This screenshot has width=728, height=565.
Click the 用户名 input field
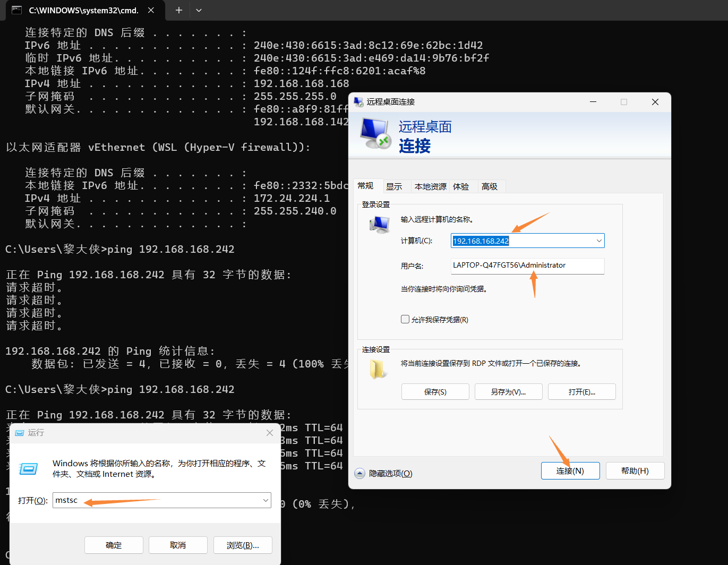coord(528,266)
